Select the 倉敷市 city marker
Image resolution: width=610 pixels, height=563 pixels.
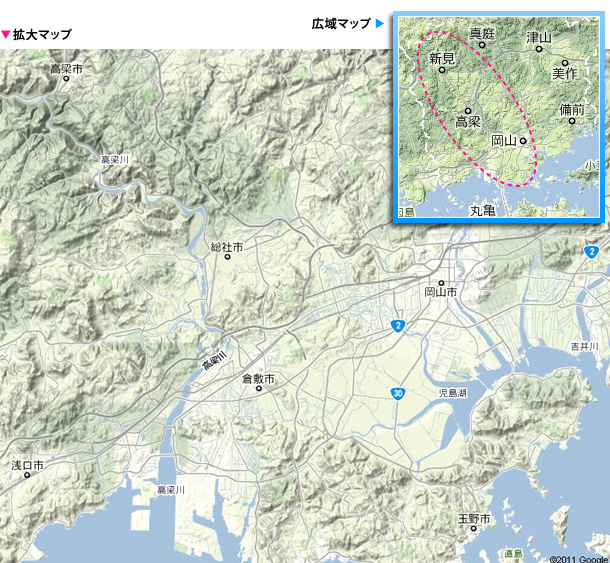coord(258,389)
